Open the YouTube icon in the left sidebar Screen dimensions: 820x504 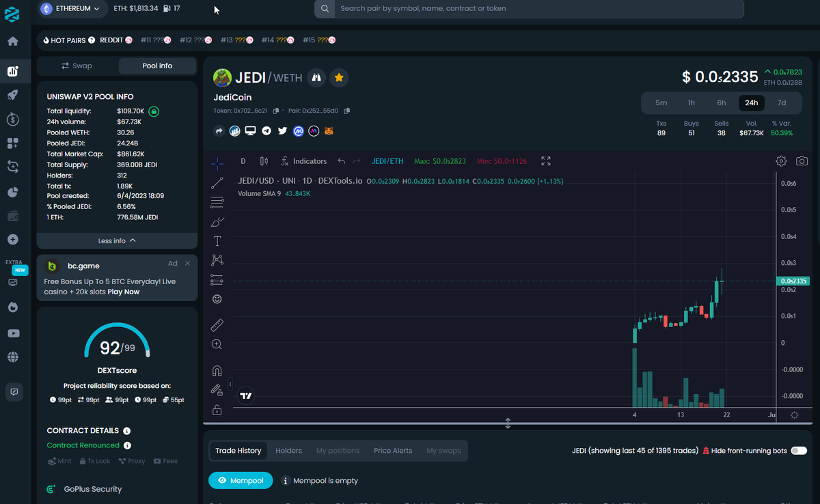point(12,333)
